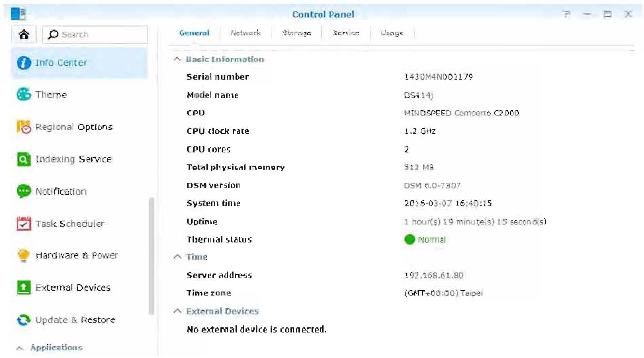Click the CPU cores label
Viewport: 644px width, 358px height.
pos(209,150)
